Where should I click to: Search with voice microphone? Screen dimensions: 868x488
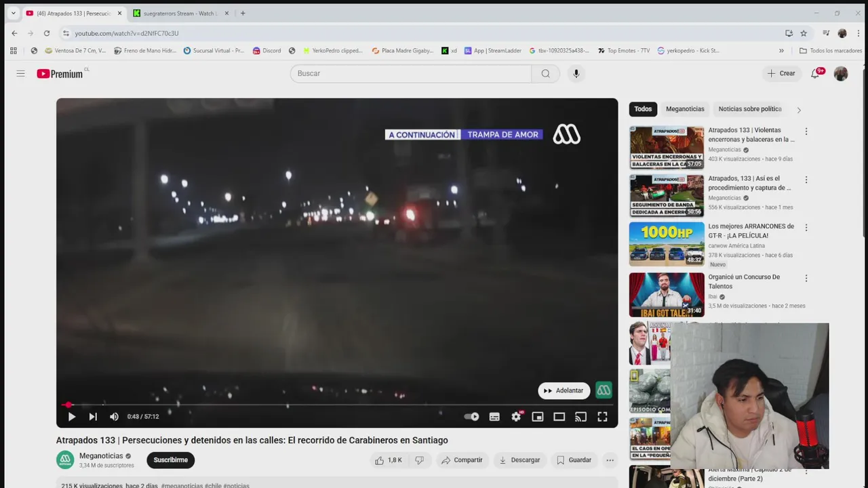click(576, 73)
